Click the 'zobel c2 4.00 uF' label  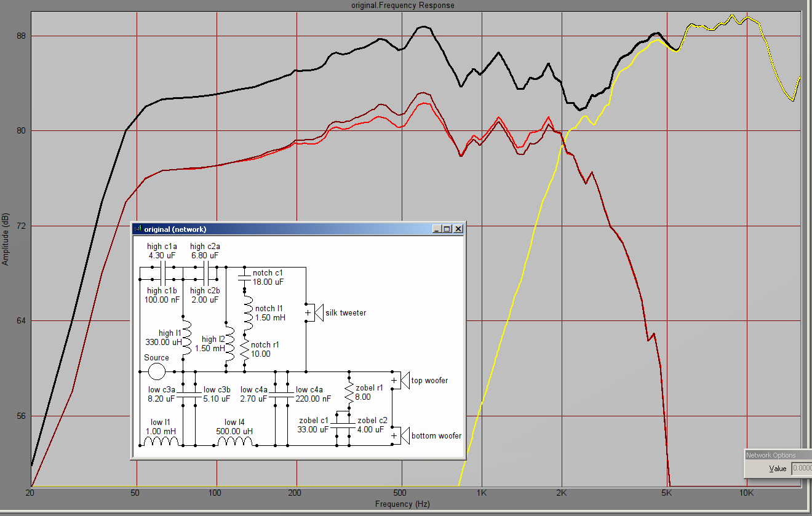pyautogui.click(x=373, y=425)
